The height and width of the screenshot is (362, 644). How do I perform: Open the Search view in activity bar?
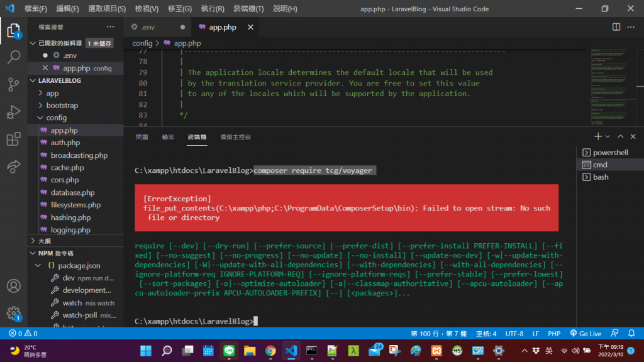click(14, 57)
